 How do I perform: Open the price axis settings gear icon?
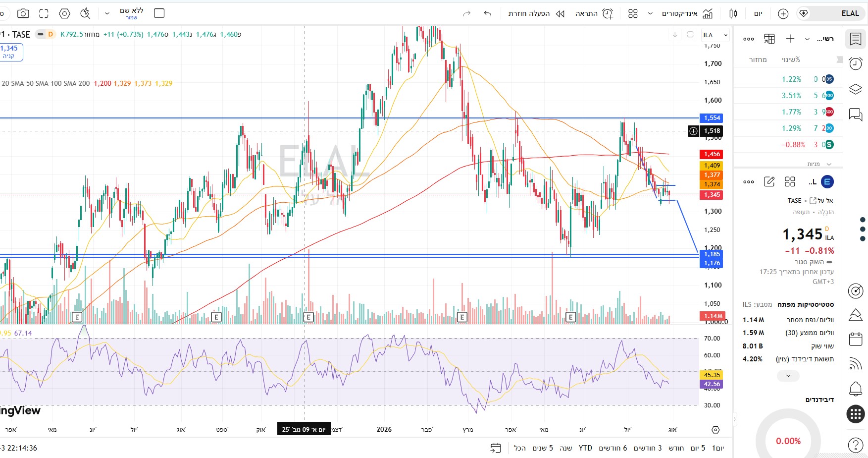coord(715,430)
